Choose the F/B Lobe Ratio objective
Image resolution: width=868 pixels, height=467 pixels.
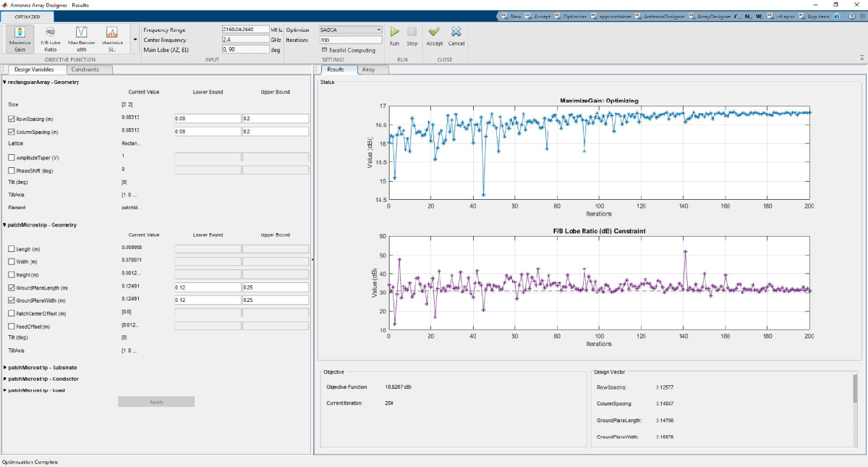coord(50,38)
